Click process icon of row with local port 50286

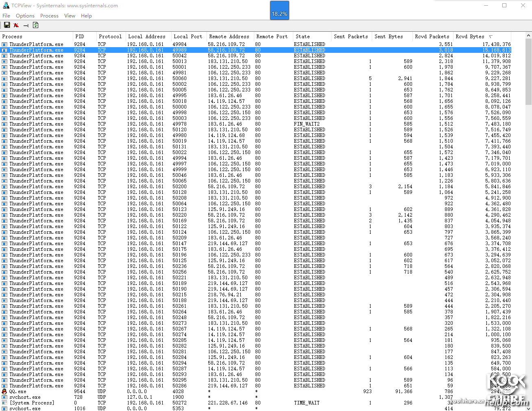[4, 386]
